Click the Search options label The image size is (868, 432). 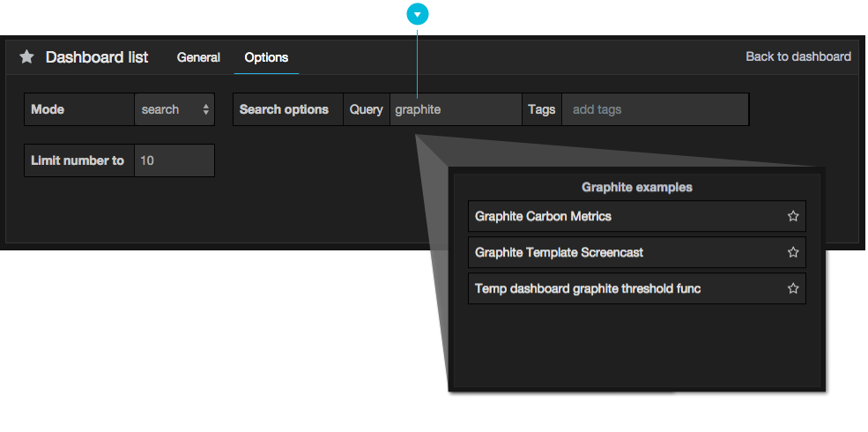[284, 109]
